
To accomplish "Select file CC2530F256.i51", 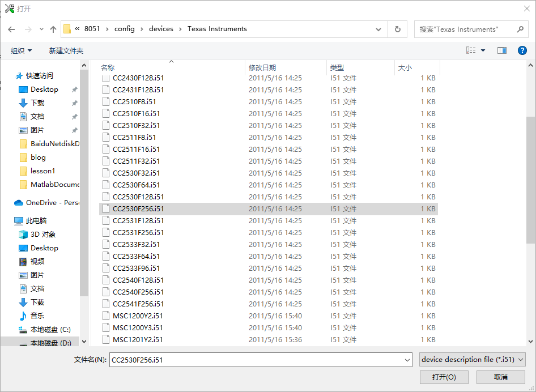I will [269, 209].
